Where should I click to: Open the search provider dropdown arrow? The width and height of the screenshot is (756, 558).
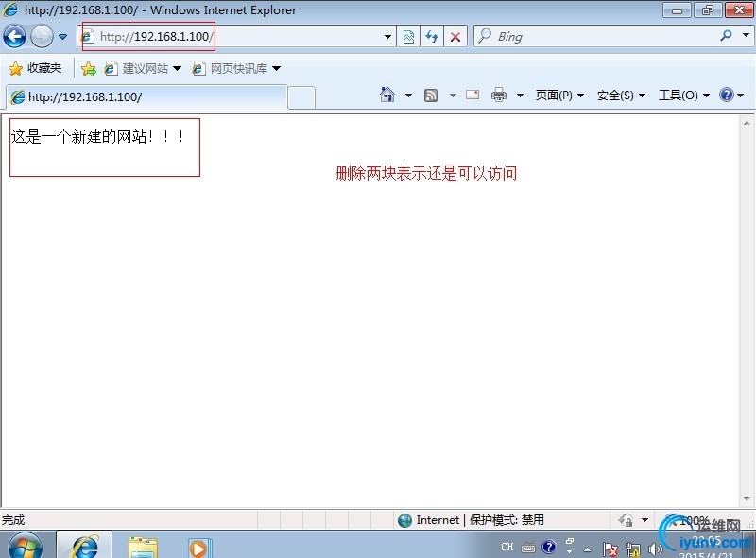746,35
